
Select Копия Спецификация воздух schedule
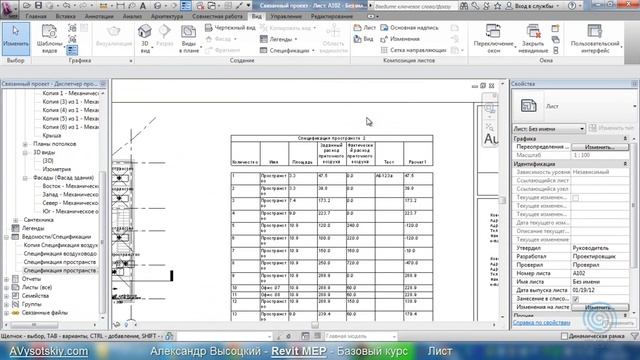point(60,245)
